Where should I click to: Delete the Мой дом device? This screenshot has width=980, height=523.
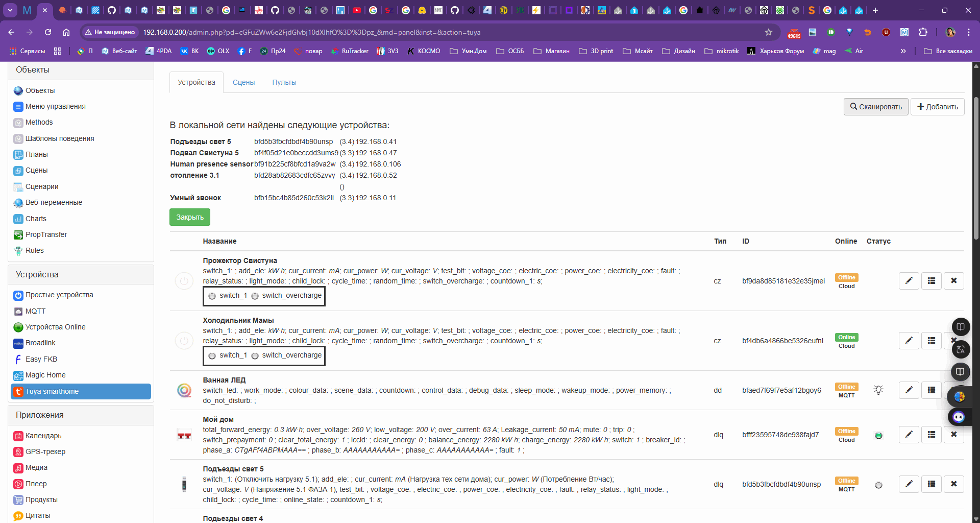pyautogui.click(x=953, y=435)
